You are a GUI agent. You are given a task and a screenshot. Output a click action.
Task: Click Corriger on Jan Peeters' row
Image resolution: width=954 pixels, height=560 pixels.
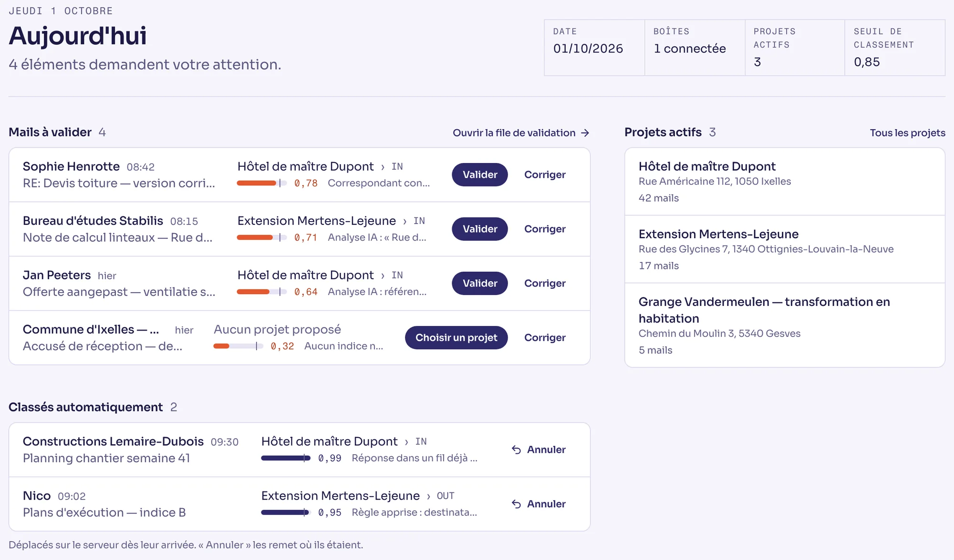545,283
